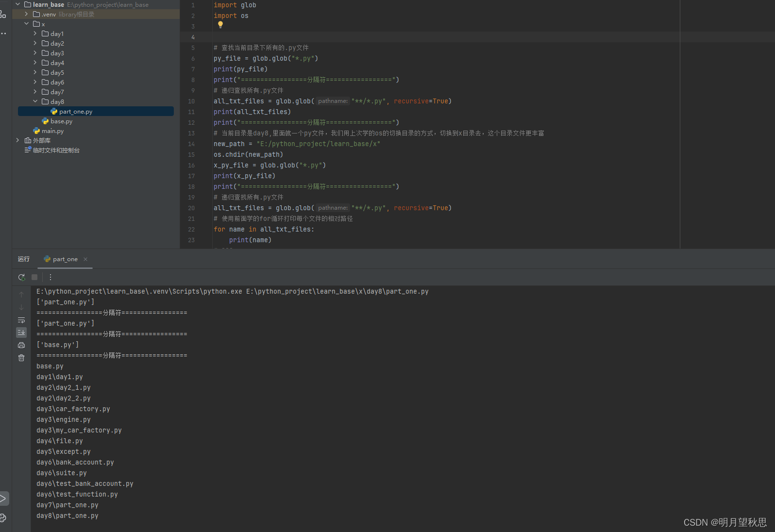Click the main.py Python file icon
The image size is (775, 532).
36,131
